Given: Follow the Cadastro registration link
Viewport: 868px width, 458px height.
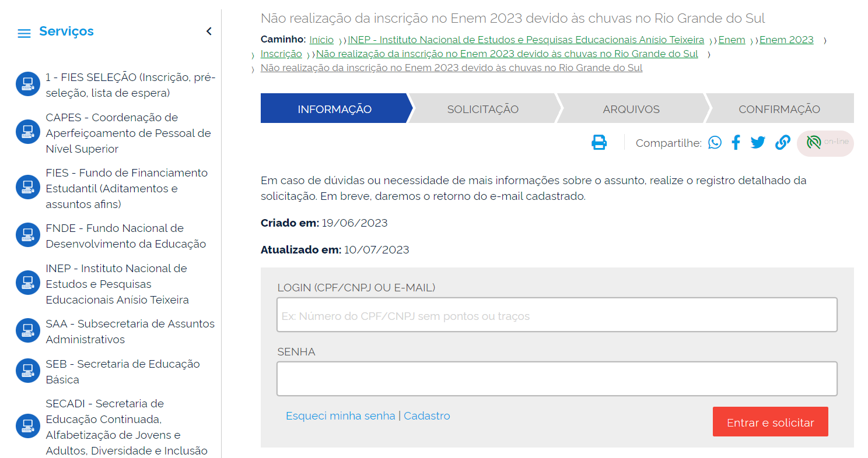Looking at the screenshot, I should pos(426,416).
